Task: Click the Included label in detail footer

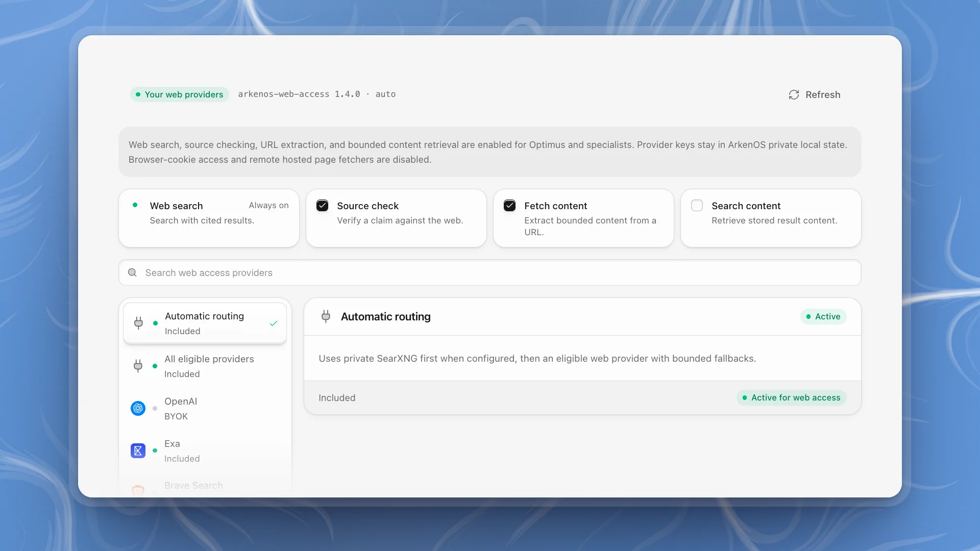Action: point(337,397)
